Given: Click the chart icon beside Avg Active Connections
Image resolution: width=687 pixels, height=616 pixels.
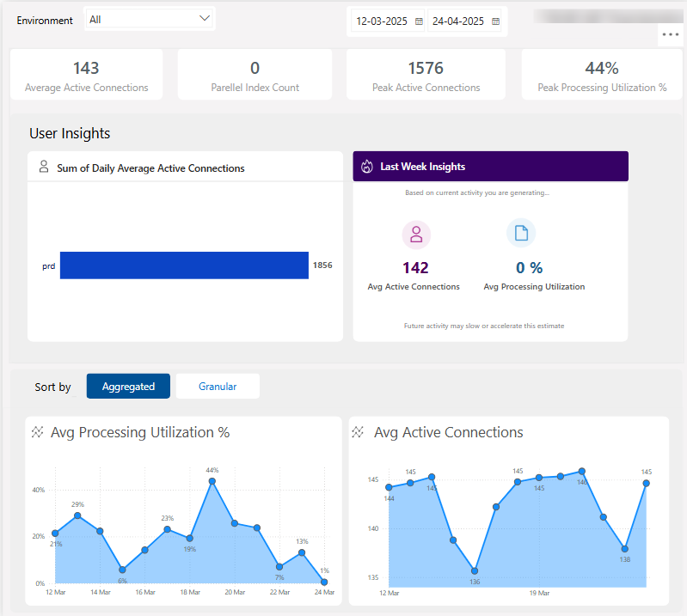Looking at the screenshot, I should (358, 432).
